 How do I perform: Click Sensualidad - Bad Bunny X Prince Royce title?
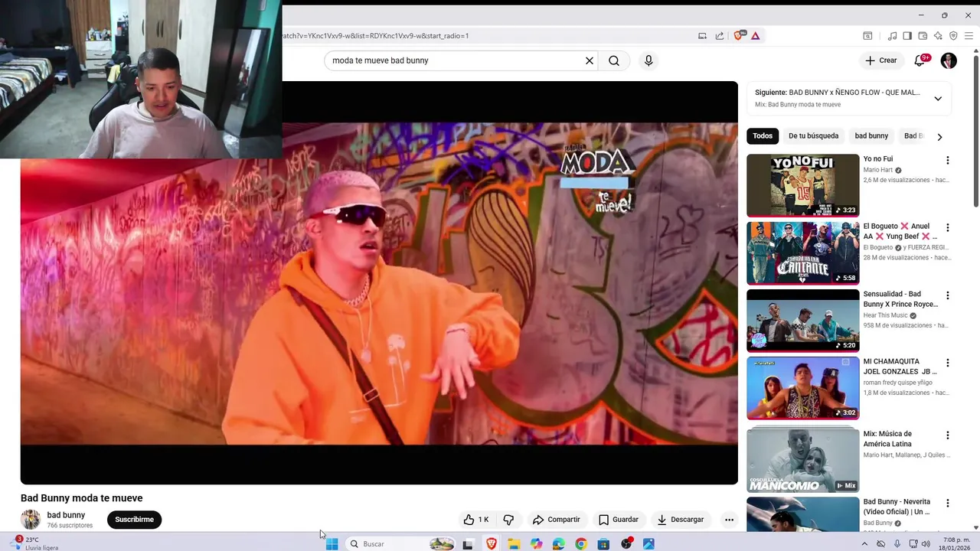(x=900, y=299)
